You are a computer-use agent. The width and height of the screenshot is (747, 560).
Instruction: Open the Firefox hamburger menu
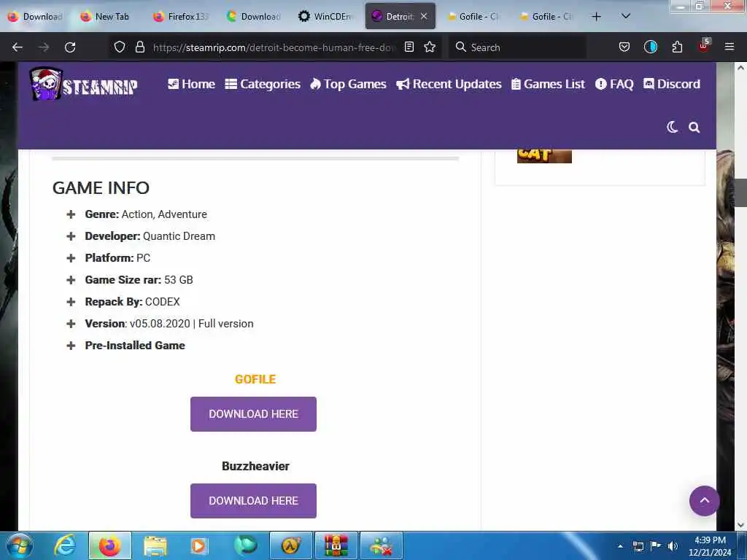729,47
